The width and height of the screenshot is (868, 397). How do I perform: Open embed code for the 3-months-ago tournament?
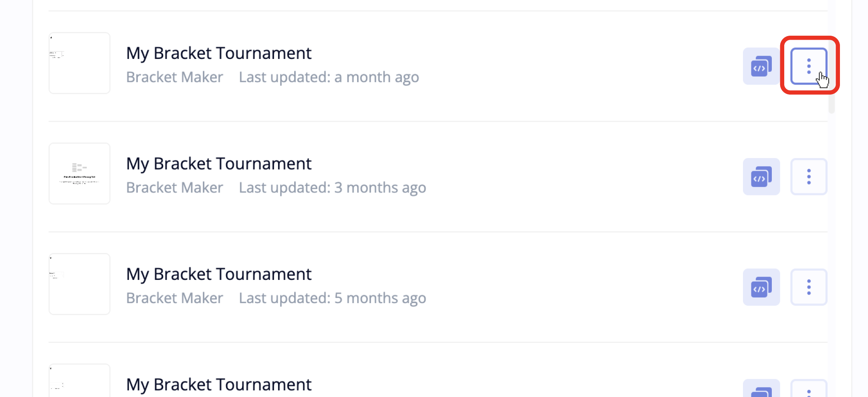coord(761,177)
